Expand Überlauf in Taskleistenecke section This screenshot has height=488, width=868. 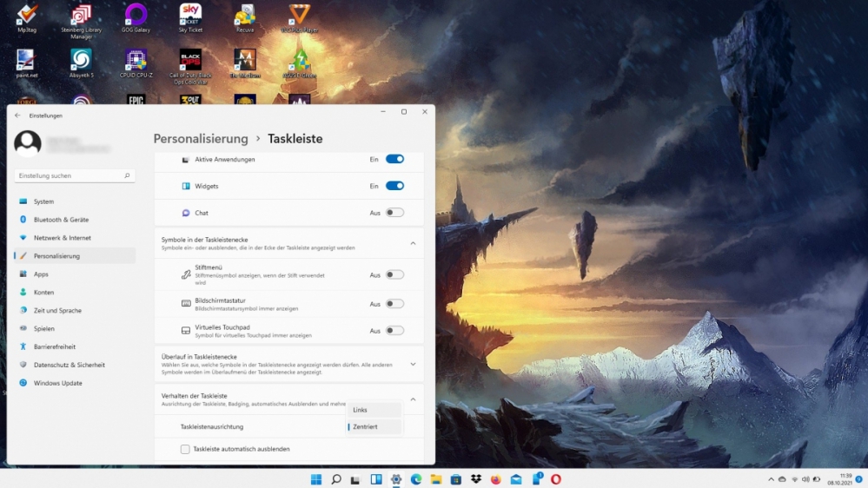click(x=413, y=364)
